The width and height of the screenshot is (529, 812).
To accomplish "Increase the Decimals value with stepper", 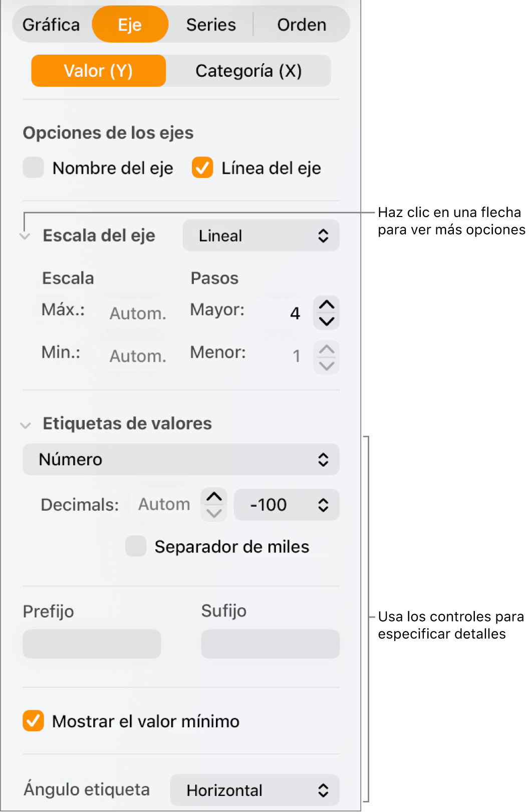I will (x=213, y=497).
